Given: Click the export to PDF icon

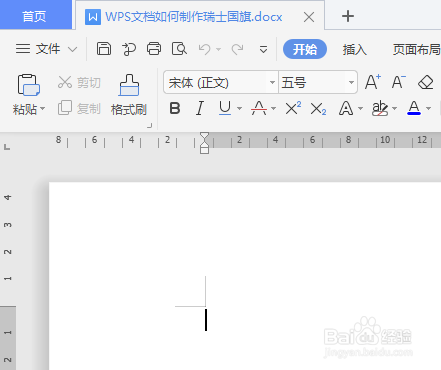Looking at the screenshot, I should click(129, 49).
